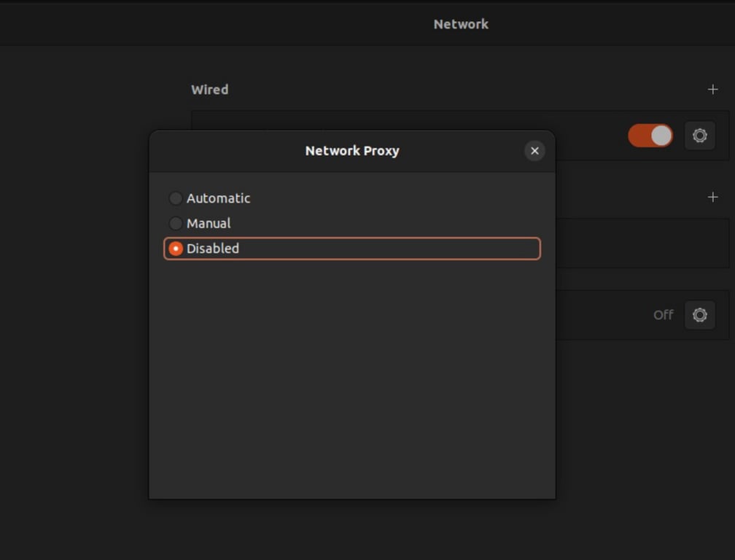Select the Manual proxy configuration

click(175, 223)
